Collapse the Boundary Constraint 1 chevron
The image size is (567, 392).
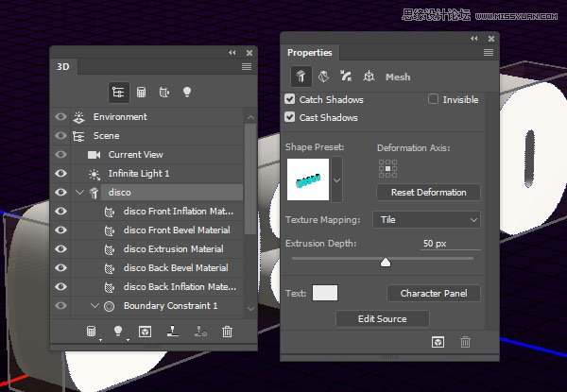tap(94, 306)
